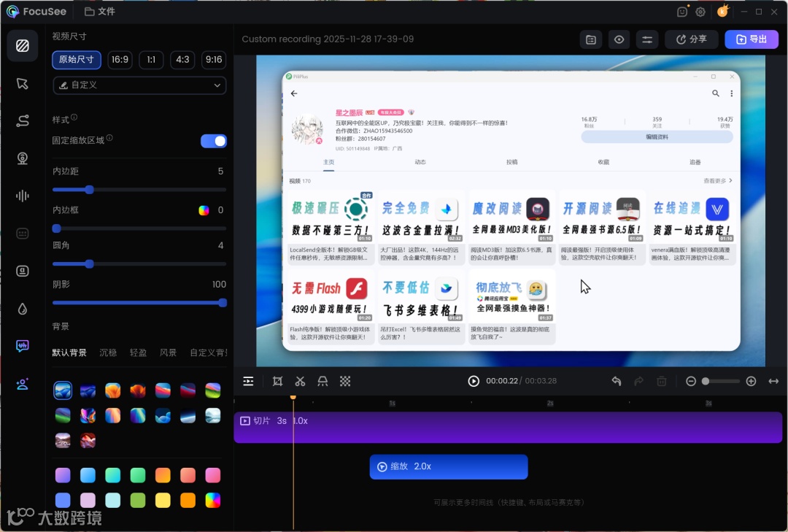Choose the orange flower wallpaper thumbnail

point(113,390)
